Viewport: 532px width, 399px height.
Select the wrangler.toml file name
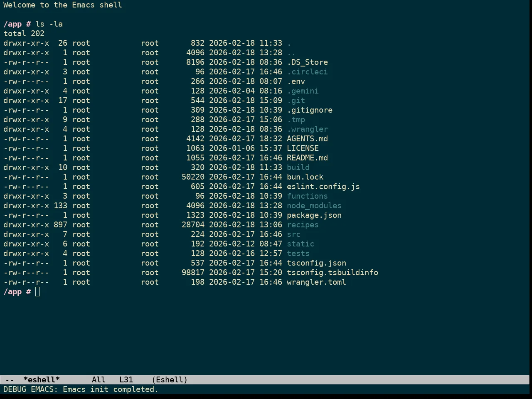pyautogui.click(x=316, y=282)
